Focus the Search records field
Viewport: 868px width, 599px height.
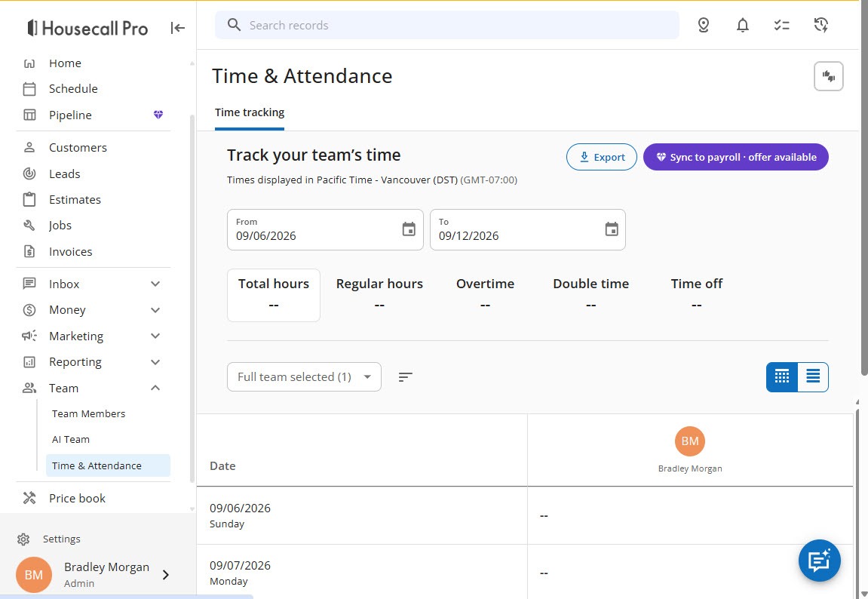446,25
